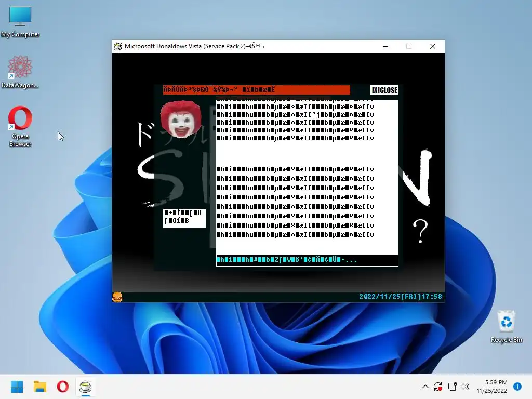
Task: Close the Microosoft Donaldows Vista window
Action: coord(433,46)
